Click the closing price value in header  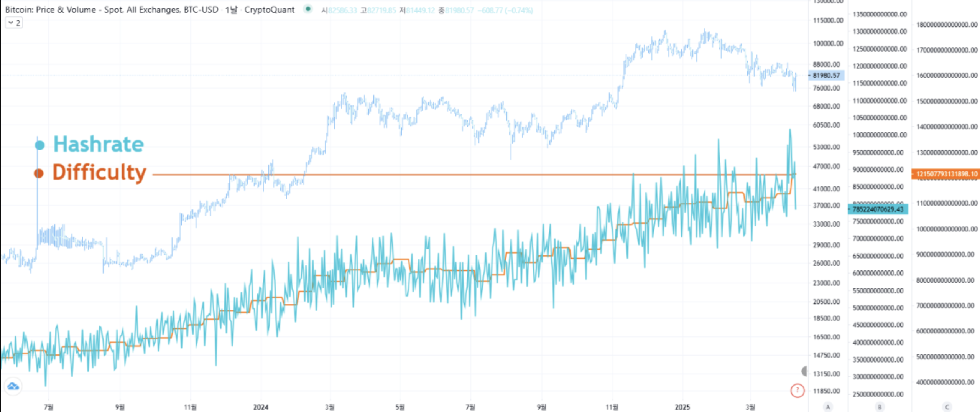459,10
